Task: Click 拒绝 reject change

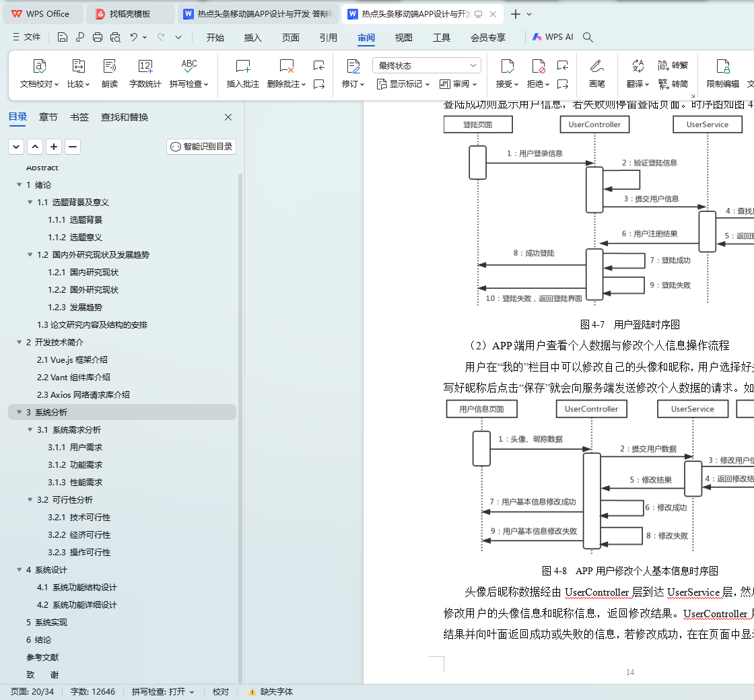Action: pos(538,73)
